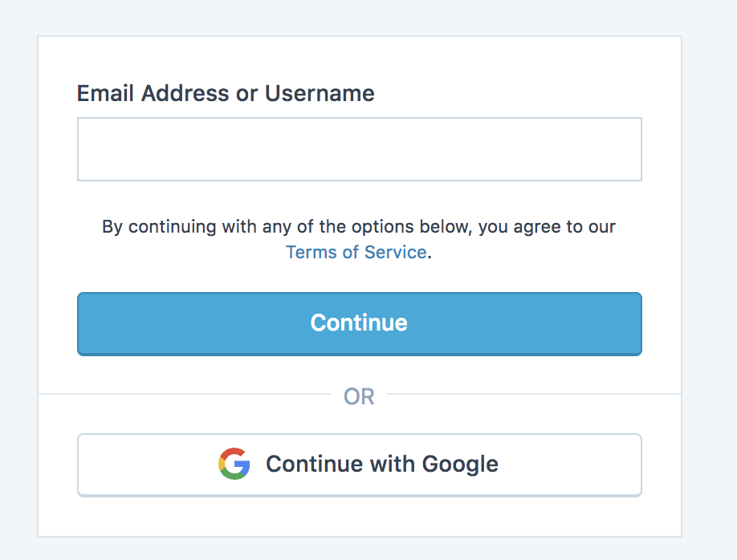Focus the Email Address or Username field
The width and height of the screenshot is (737, 560).
pyautogui.click(x=359, y=149)
